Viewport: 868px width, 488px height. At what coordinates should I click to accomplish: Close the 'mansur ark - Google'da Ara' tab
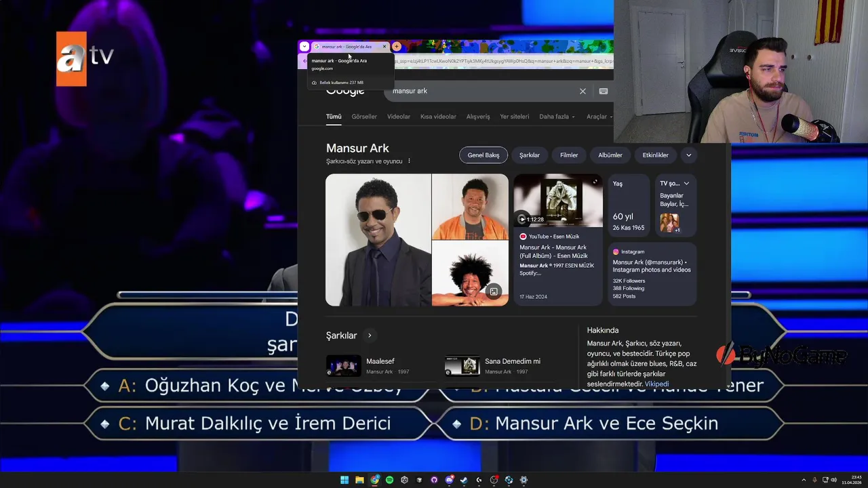(384, 47)
